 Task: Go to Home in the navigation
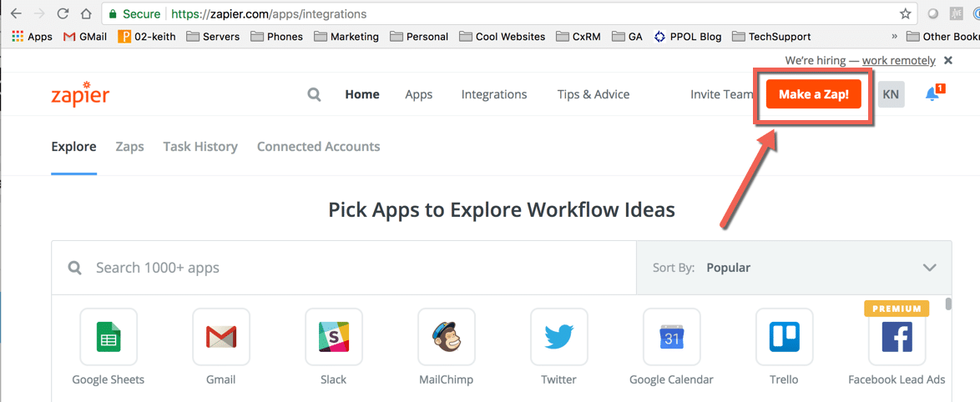coord(362,94)
